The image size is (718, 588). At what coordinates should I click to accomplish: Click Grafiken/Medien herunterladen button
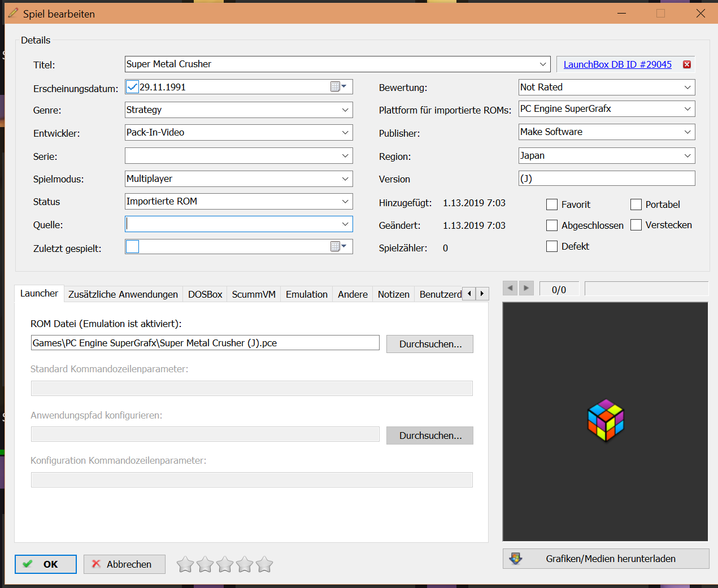(x=606, y=559)
